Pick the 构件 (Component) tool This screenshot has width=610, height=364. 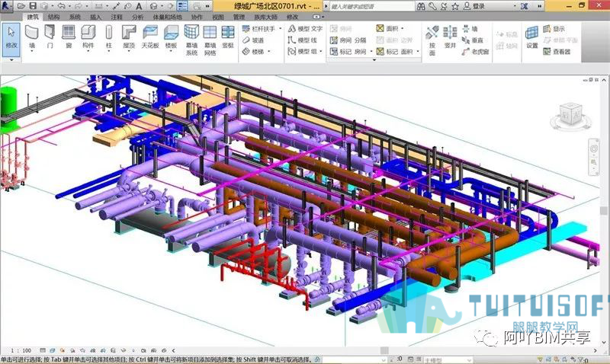tap(88, 37)
